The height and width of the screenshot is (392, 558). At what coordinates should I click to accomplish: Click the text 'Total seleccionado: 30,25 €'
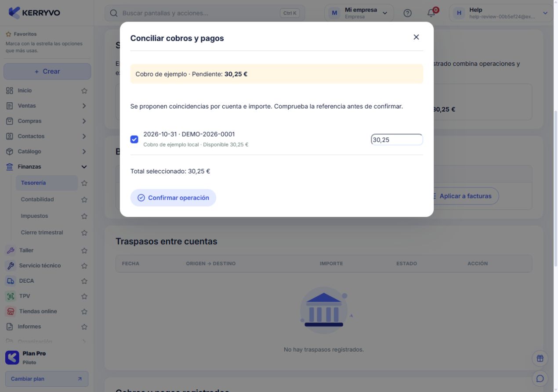click(170, 171)
